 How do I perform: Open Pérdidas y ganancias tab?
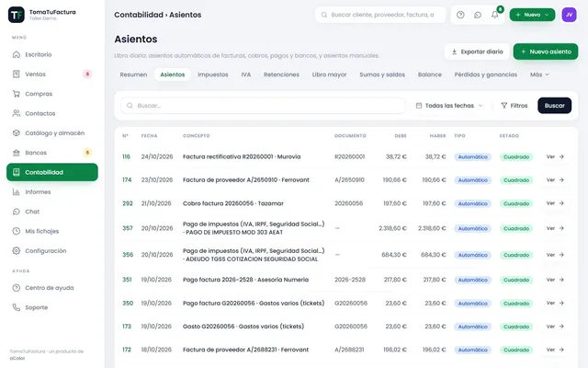(x=486, y=75)
